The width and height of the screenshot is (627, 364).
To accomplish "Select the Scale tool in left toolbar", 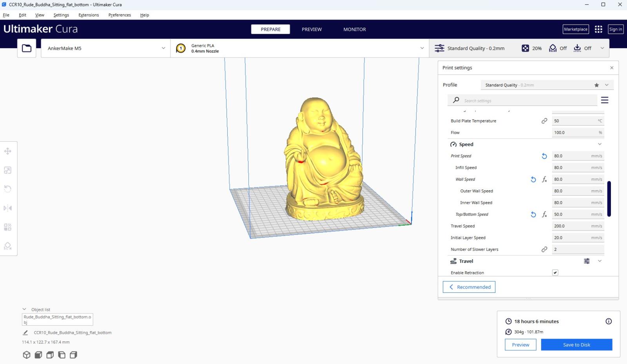I will pos(8,170).
